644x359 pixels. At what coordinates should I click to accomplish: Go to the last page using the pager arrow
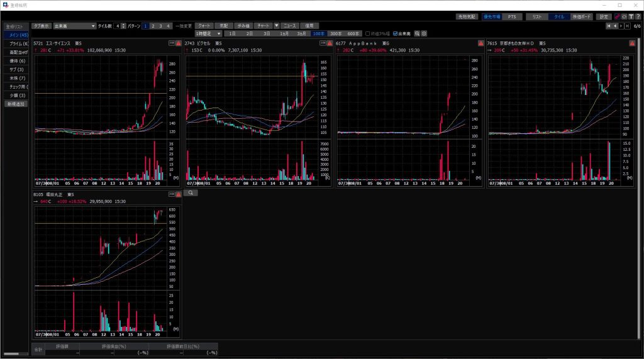[x=628, y=26]
